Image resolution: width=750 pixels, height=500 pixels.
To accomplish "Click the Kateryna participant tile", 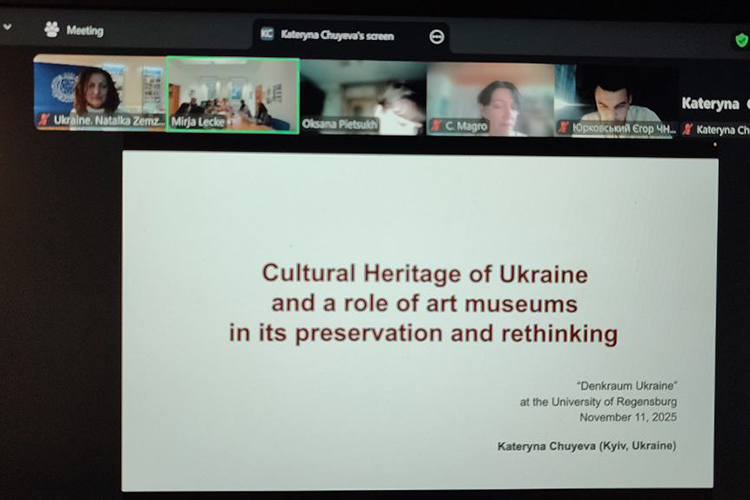I will tap(715, 104).
